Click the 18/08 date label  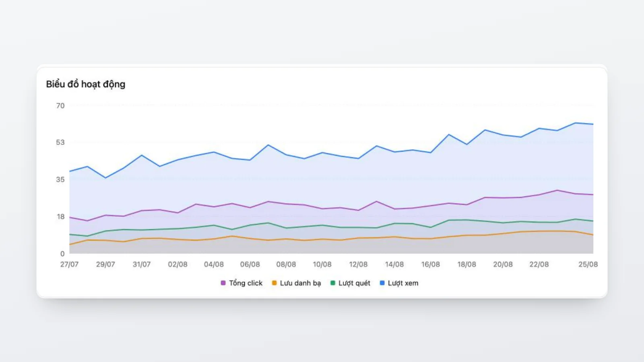click(x=466, y=265)
